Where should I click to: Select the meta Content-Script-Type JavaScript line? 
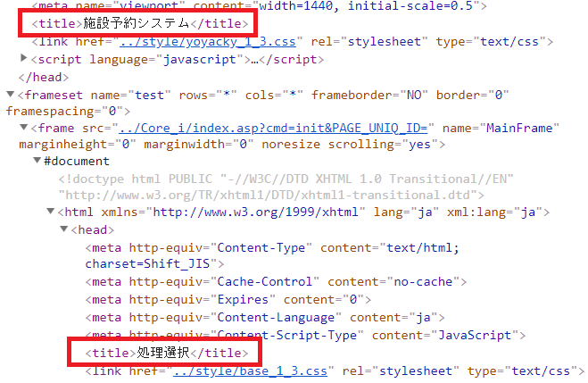tap(305, 336)
